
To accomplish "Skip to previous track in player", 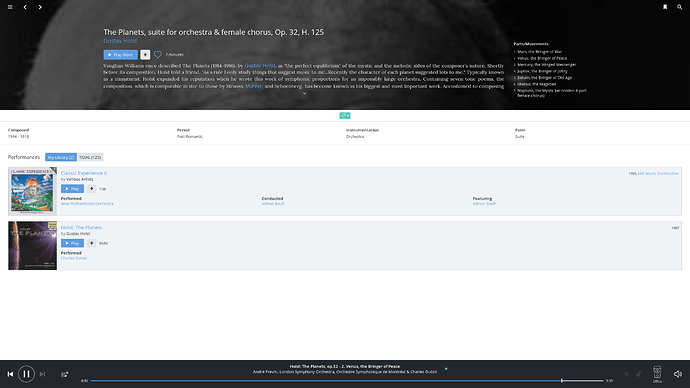I will click(10, 374).
